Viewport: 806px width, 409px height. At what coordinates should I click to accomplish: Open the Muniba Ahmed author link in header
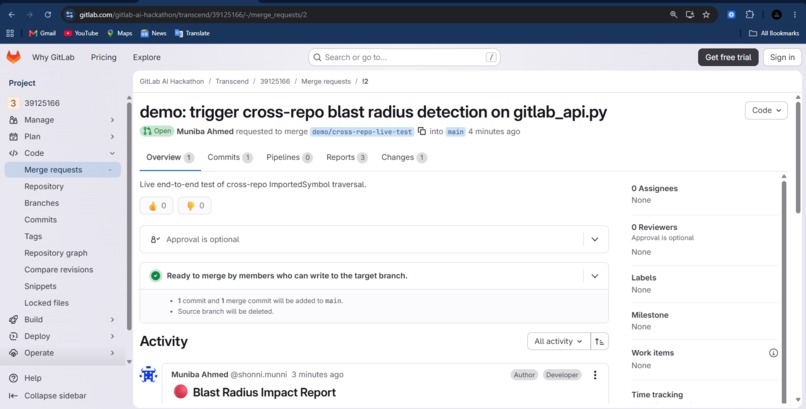pyautogui.click(x=205, y=132)
